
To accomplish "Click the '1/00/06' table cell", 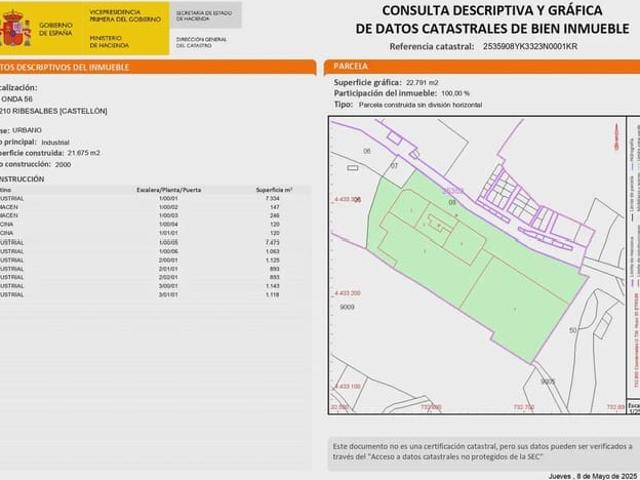I will point(169,251).
